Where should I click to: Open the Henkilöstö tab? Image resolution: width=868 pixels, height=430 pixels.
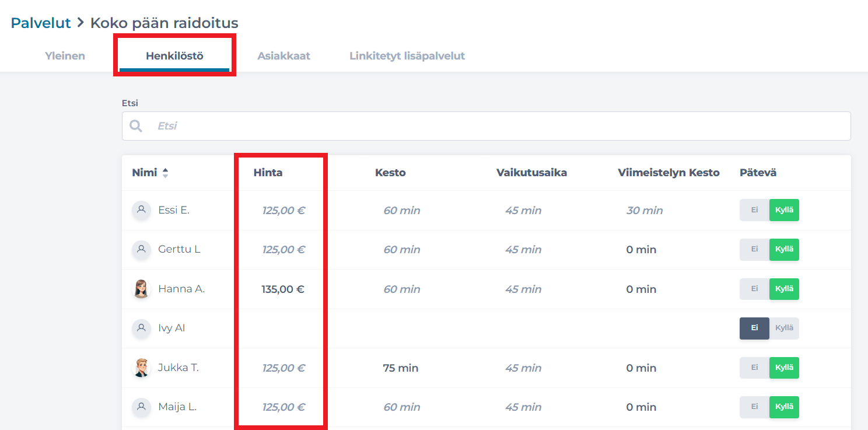174,56
